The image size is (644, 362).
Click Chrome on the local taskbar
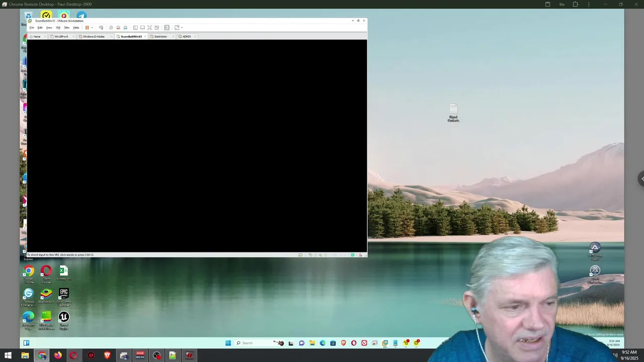click(x=42, y=355)
